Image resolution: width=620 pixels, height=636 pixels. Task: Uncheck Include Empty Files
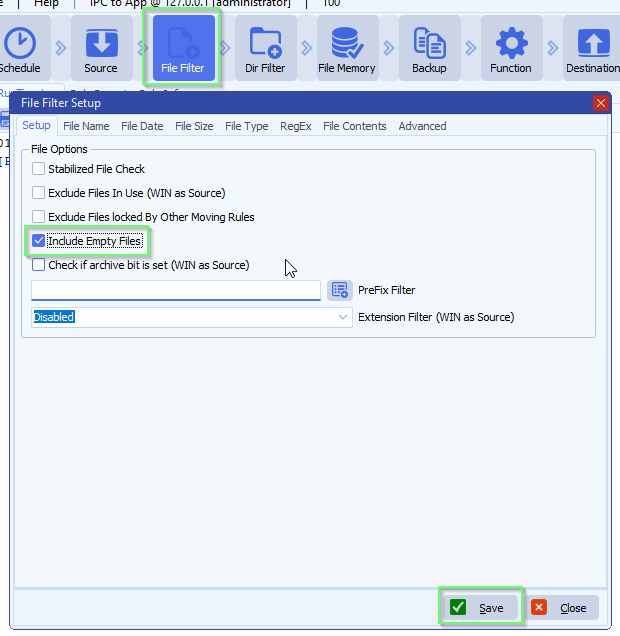[x=39, y=241]
